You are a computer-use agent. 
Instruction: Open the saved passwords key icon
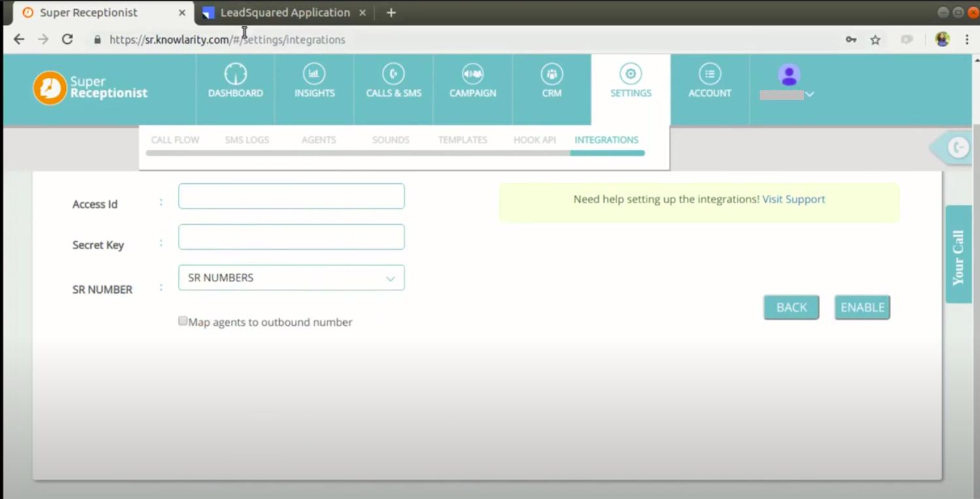[x=851, y=40]
